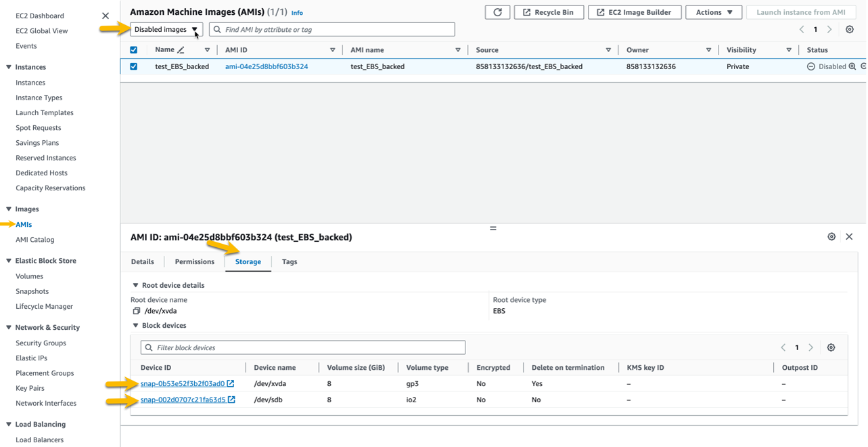Collapse the Block devices section

135,325
